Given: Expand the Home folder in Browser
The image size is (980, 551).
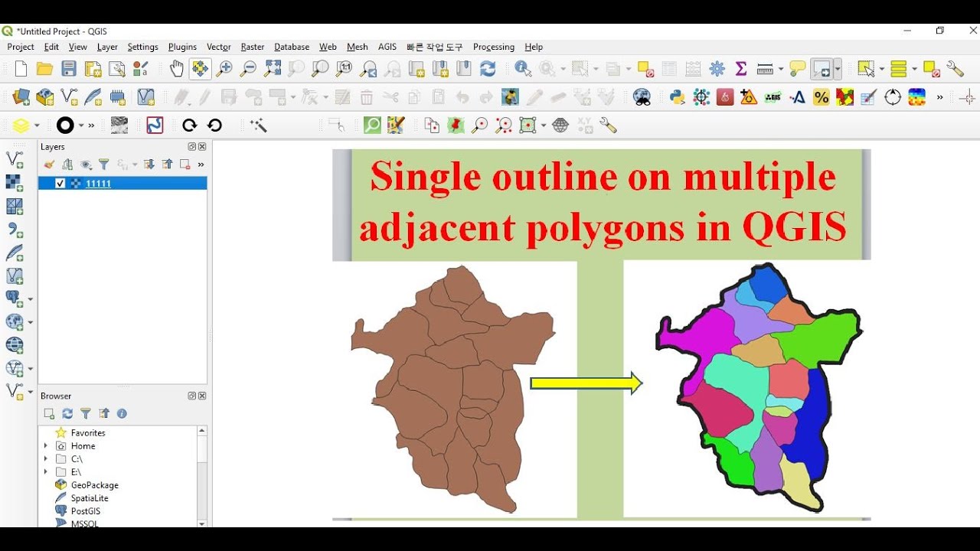Looking at the screenshot, I should pyautogui.click(x=46, y=446).
